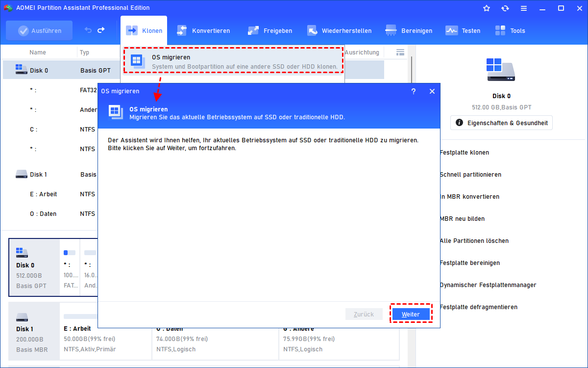Open the Tools menu

point(510,30)
